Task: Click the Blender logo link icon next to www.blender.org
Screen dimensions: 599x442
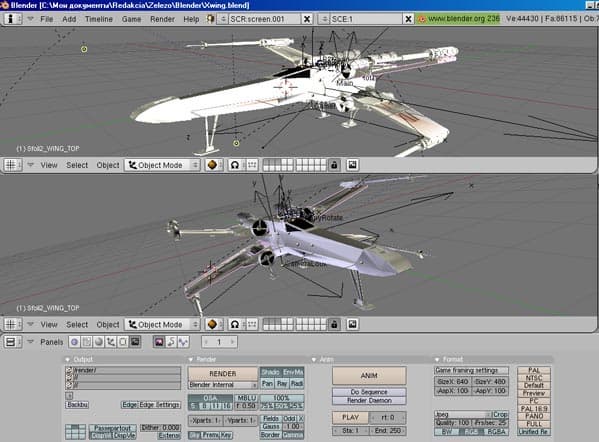Action: click(421, 19)
